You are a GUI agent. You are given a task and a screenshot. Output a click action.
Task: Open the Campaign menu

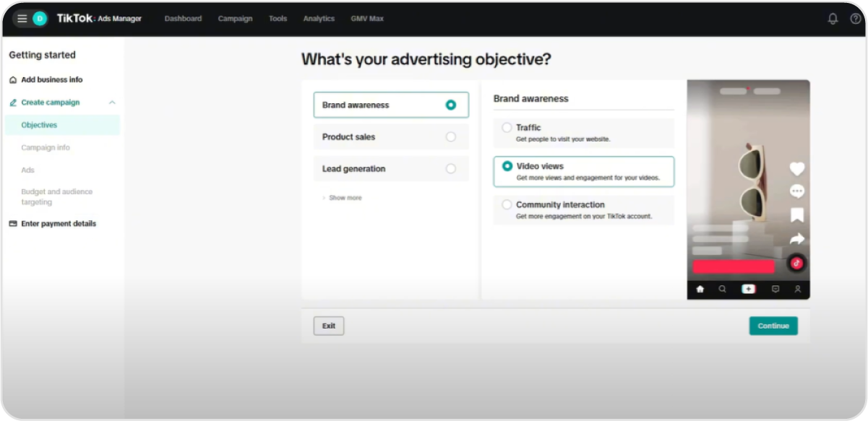[235, 19]
